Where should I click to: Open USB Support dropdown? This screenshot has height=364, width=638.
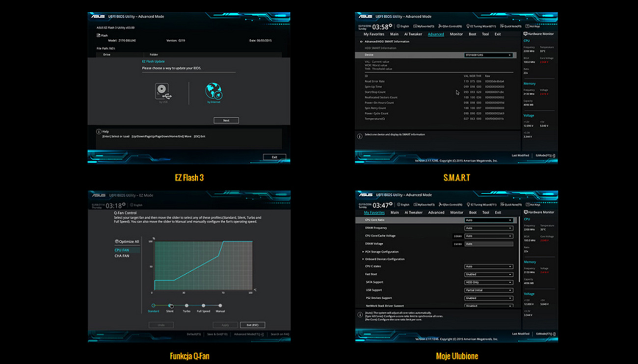click(x=488, y=290)
